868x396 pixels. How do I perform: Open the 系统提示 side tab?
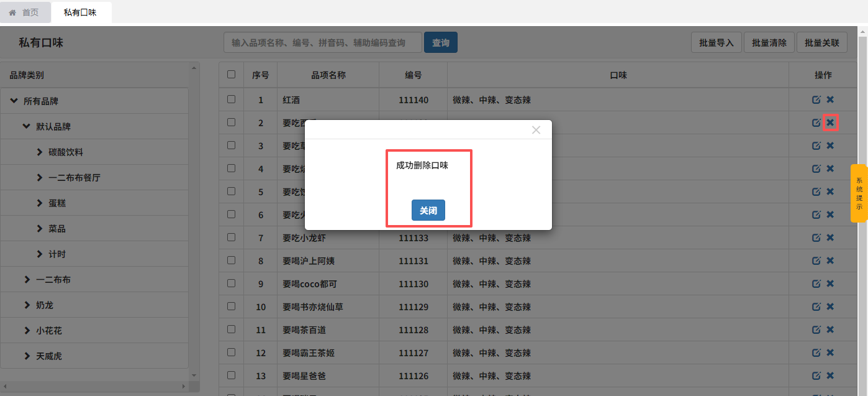pyautogui.click(x=859, y=193)
